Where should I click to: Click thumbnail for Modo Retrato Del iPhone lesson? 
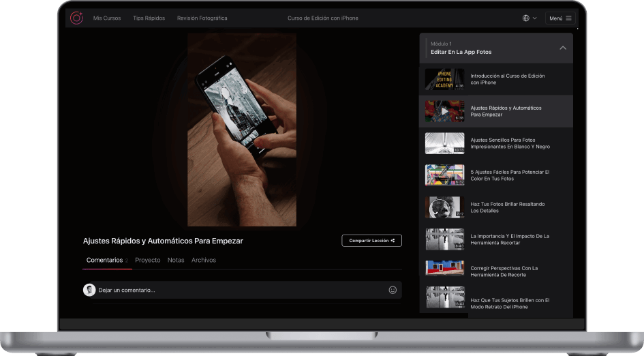(x=444, y=297)
